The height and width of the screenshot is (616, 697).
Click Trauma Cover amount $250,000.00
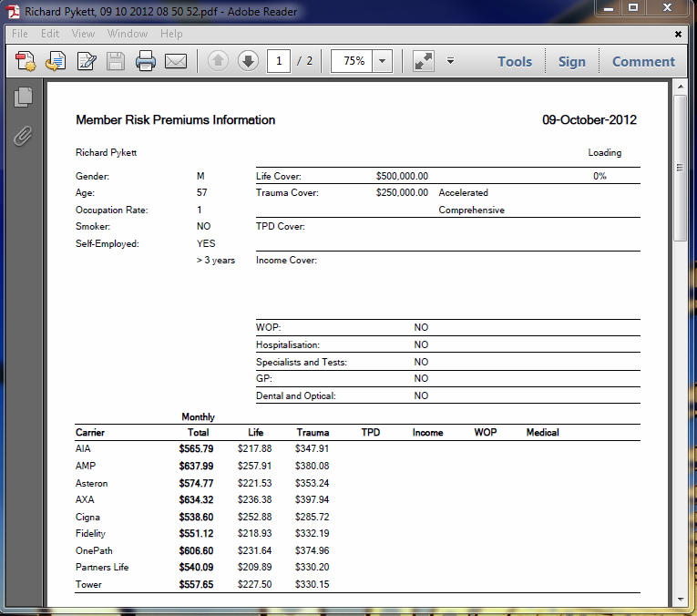pos(402,192)
